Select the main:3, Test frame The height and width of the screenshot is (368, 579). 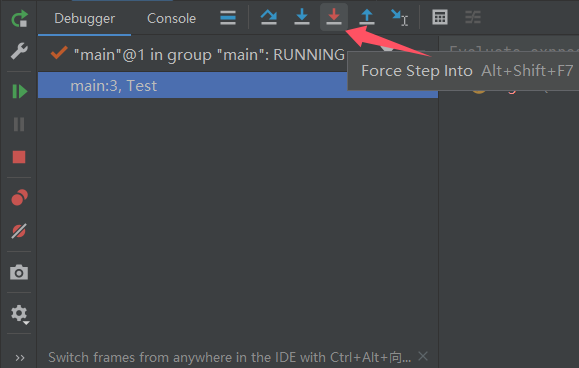click(238, 85)
